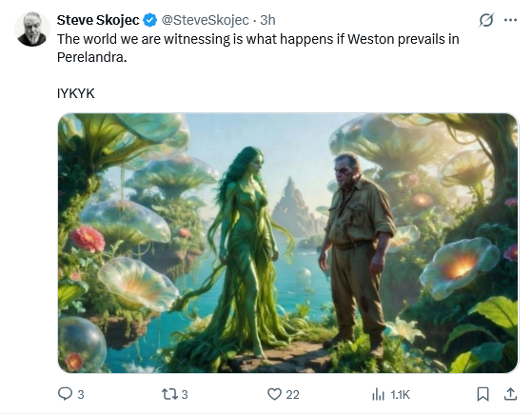Open Steve Skojec's profile avatar
This screenshot has height=414, width=532.
tap(32, 29)
